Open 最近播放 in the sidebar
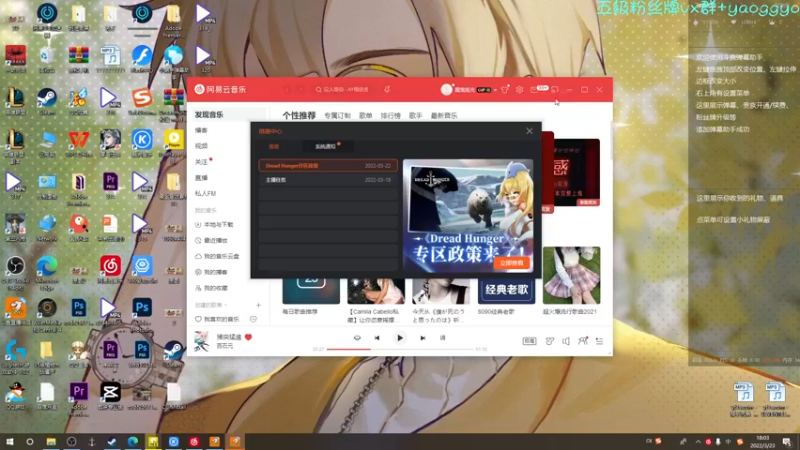The height and width of the screenshot is (450, 800). tap(211, 240)
